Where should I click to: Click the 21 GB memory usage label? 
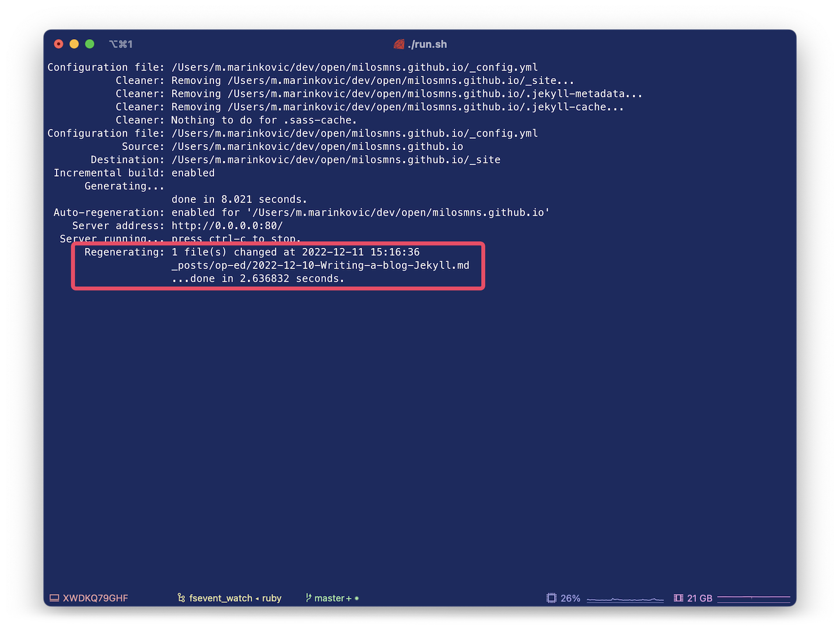[x=699, y=598]
